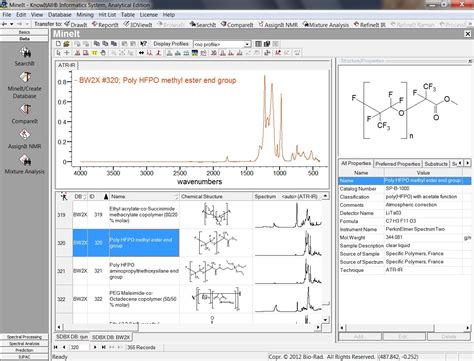Close the MineIt panel
This screenshot has width=474, height=361.
[468, 34]
